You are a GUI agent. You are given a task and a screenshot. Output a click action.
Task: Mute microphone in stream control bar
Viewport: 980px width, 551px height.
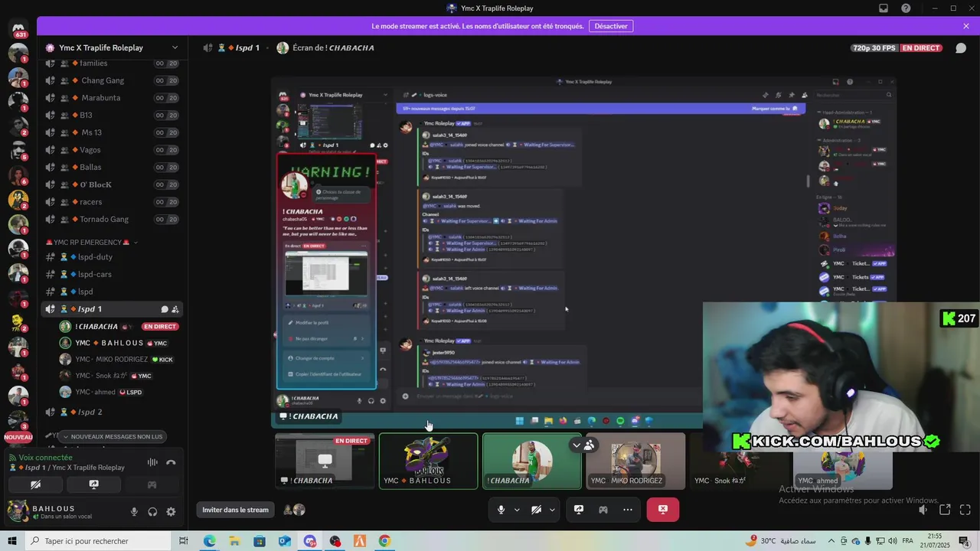point(501,510)
